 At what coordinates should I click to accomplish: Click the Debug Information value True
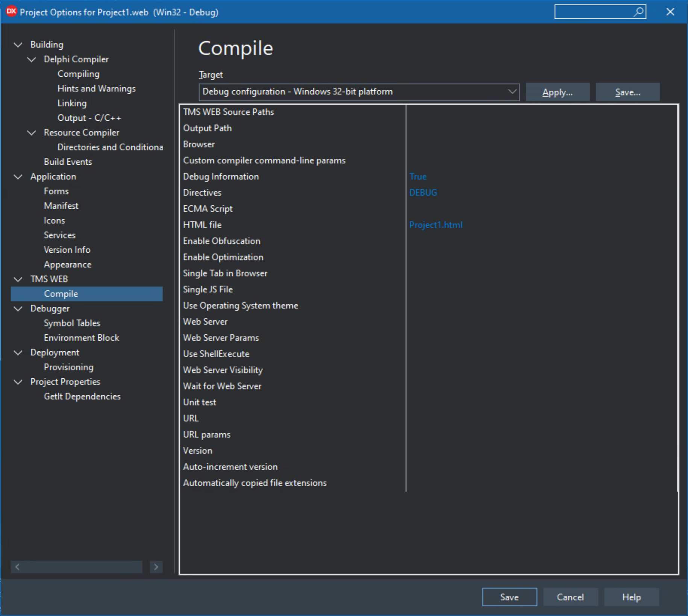418,177
